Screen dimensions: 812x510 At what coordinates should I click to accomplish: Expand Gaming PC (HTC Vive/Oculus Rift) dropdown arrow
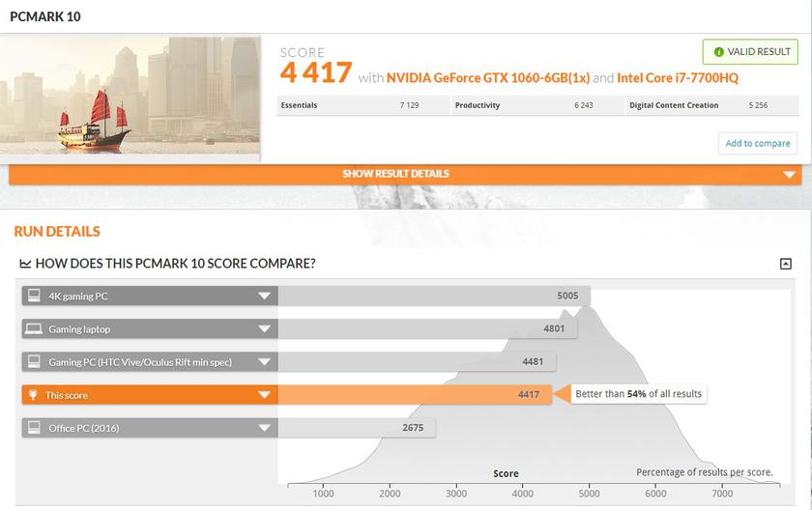(264, 362)
